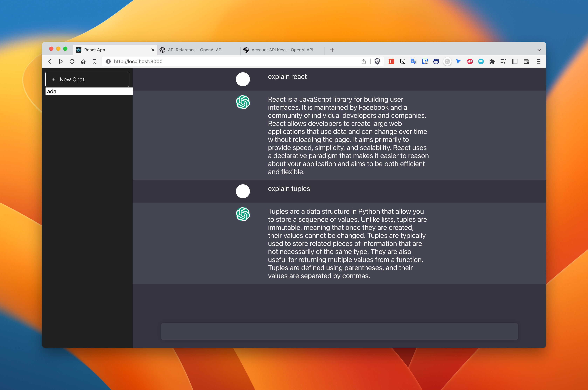Open a new browser tab
This screenshot has width=588, height=390.
click(332, 50)
